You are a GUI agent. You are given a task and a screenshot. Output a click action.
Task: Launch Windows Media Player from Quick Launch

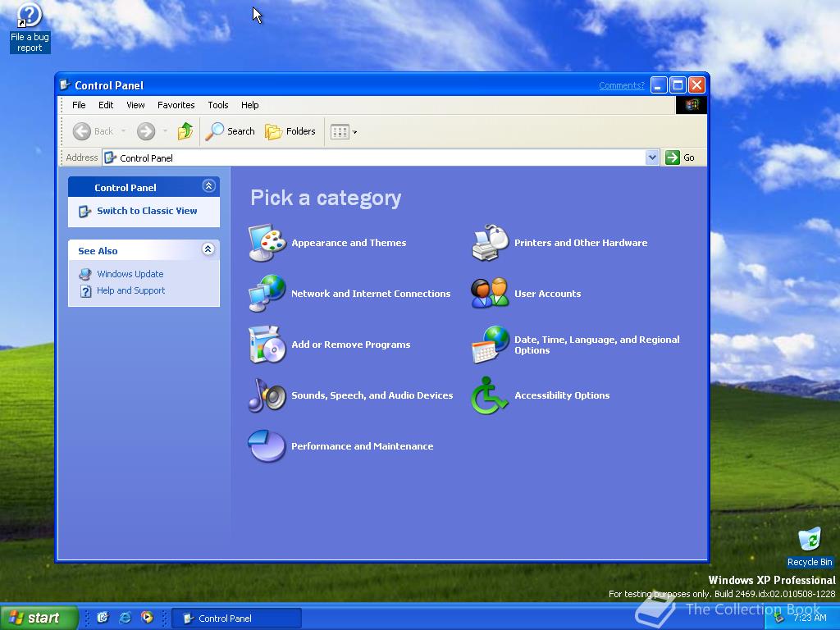point(147,618)
